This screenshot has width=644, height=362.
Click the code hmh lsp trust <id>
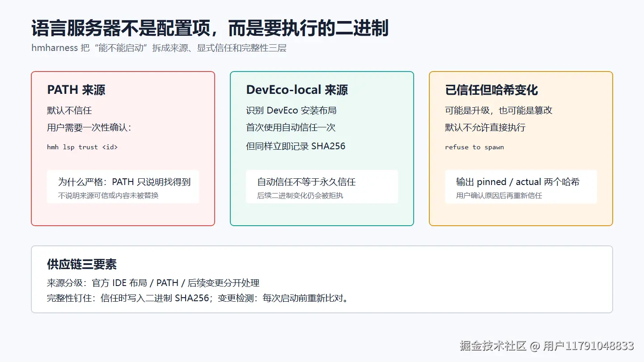coord(82,147)
